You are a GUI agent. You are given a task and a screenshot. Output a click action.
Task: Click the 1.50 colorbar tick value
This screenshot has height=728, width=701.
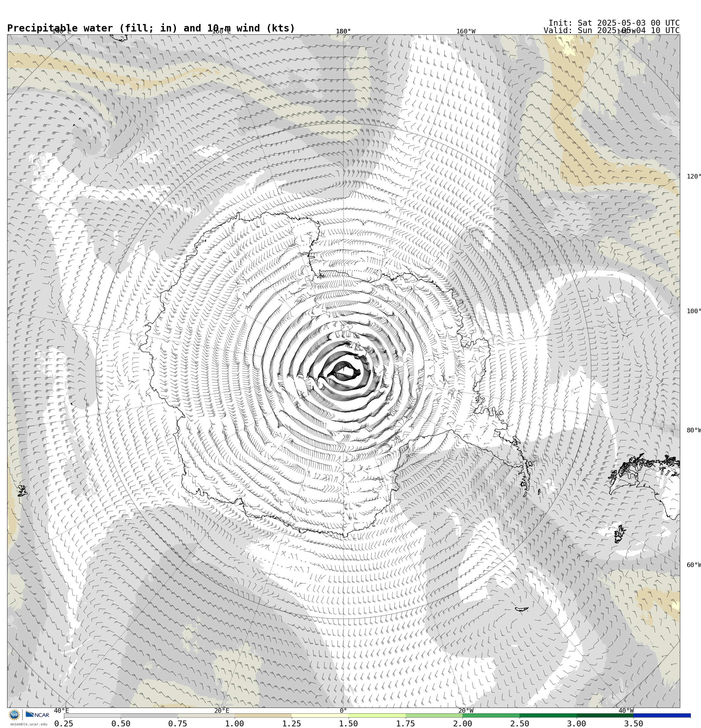click(349, 723)
